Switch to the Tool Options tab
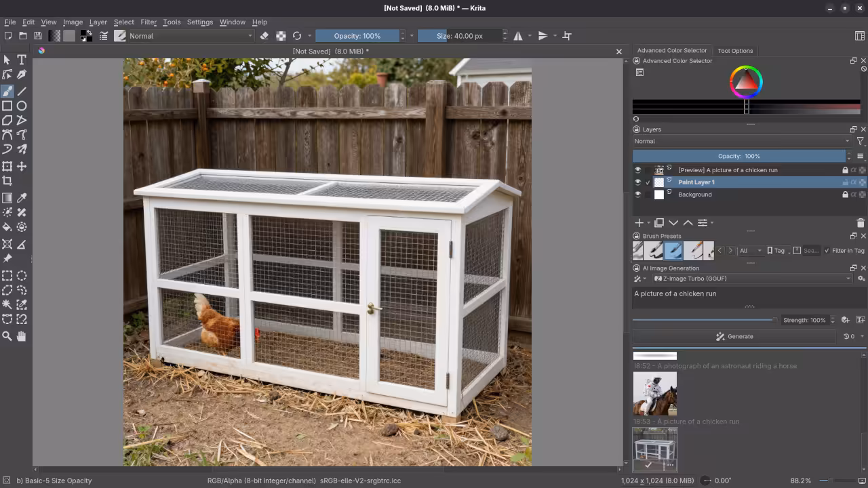Screen dimensions: 868x488 (735, 50)
